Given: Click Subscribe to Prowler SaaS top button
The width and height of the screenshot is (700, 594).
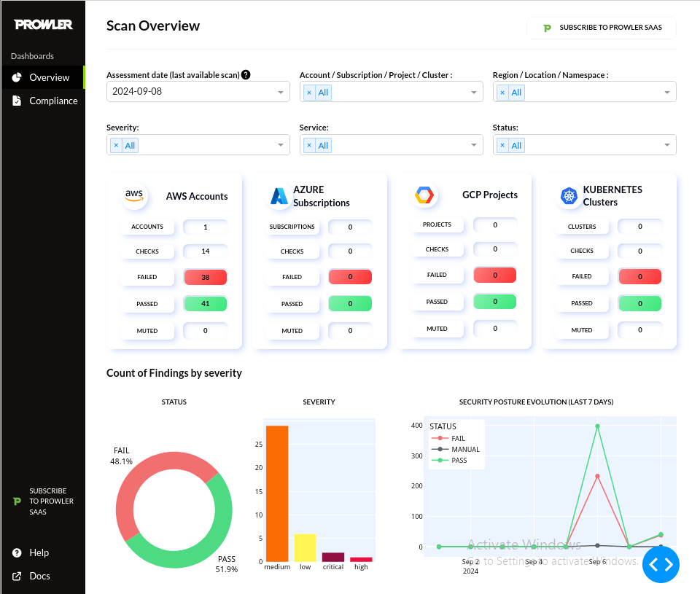Looking at the screenshot, I should tap(602, 28).
